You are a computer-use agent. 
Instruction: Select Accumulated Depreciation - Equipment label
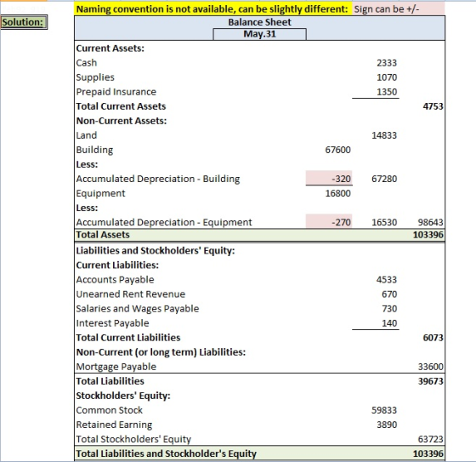coord(164,222)
